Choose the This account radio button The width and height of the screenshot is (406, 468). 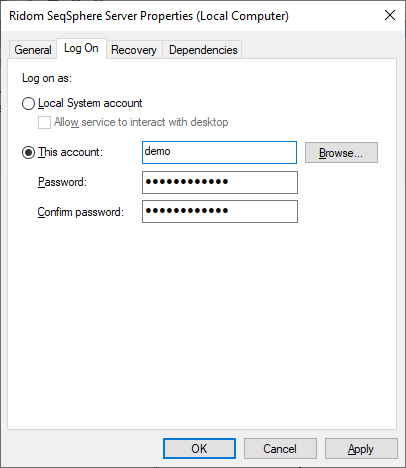coord(28,152)
